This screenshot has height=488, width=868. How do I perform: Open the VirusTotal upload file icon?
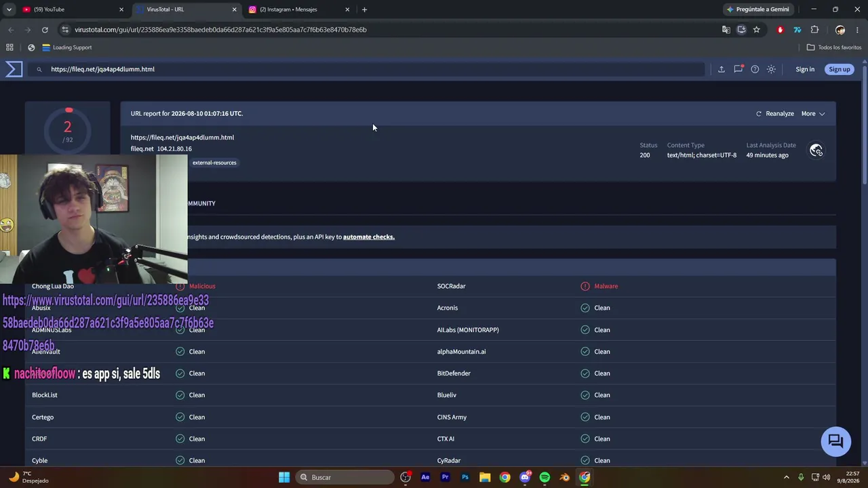click(x=722, y=69)
